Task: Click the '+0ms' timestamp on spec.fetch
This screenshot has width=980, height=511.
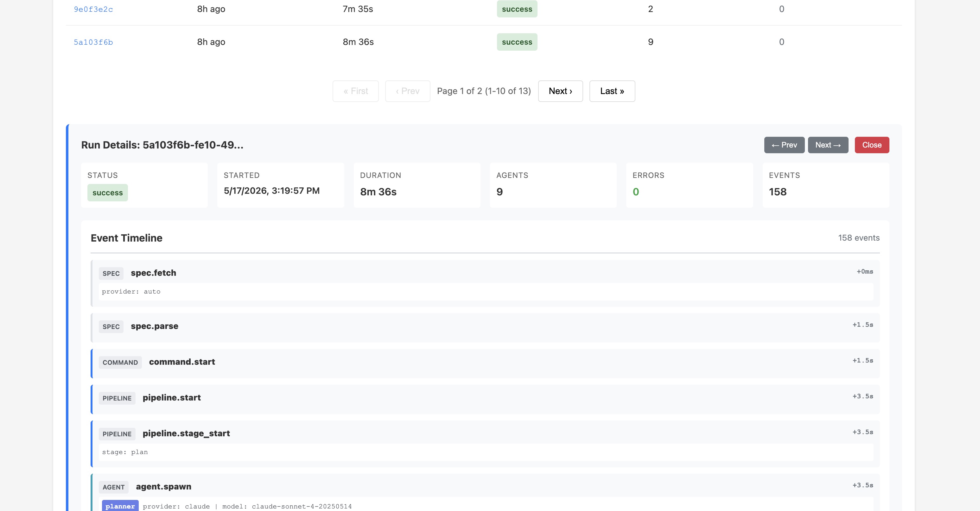Action: click(865, 271)
